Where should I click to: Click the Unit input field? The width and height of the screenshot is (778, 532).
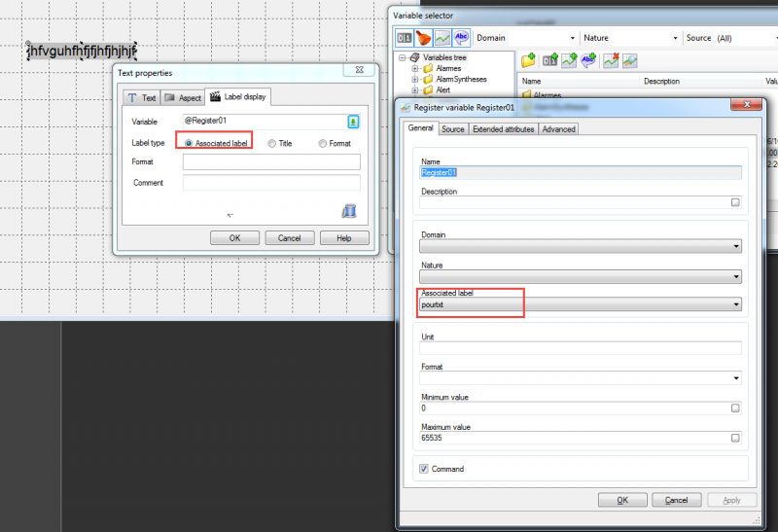coord(581,348)
